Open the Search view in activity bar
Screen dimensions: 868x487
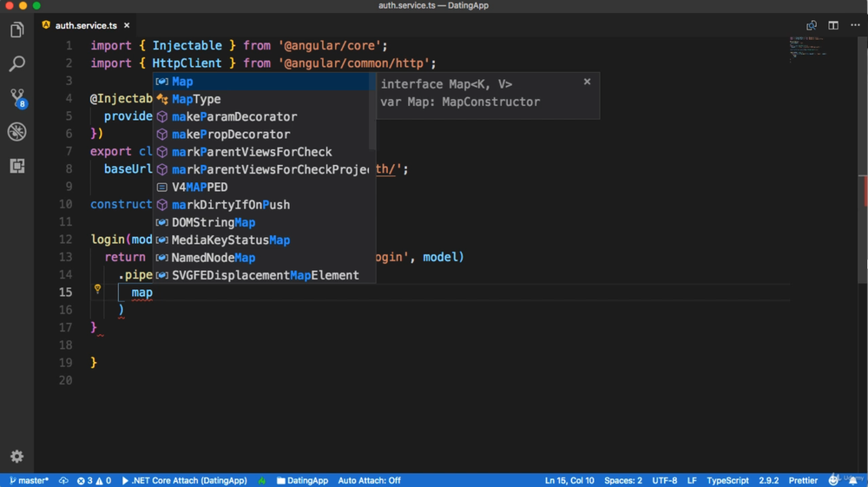[17, 64]
